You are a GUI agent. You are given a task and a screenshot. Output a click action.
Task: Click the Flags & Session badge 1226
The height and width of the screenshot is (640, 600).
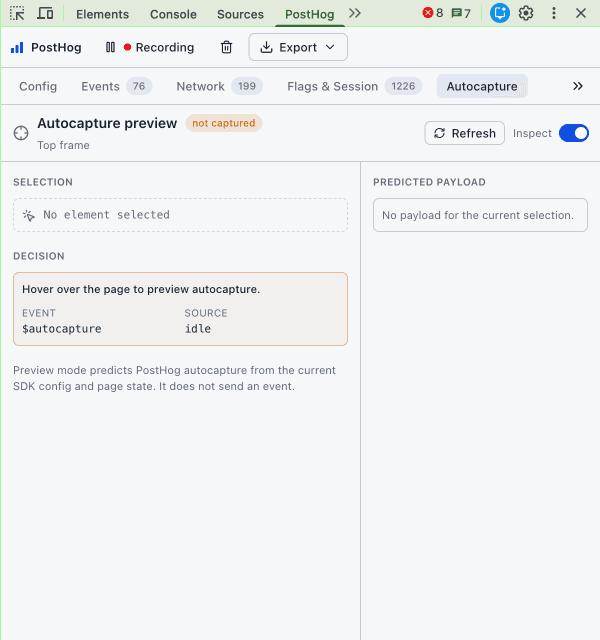tap(403, 86)
